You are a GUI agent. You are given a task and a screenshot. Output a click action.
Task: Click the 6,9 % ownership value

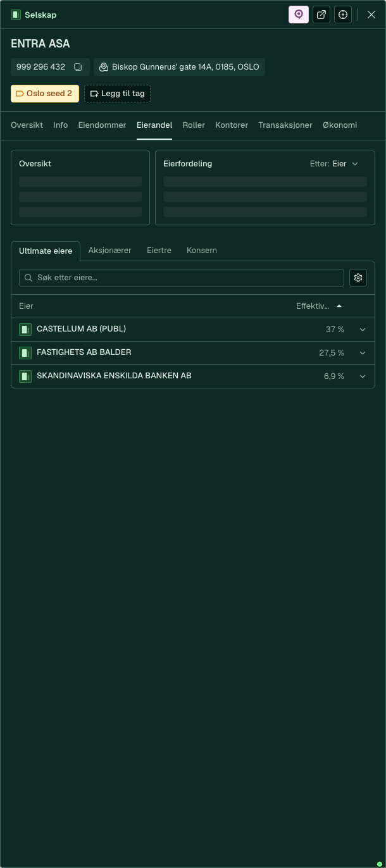coord(334,376)
